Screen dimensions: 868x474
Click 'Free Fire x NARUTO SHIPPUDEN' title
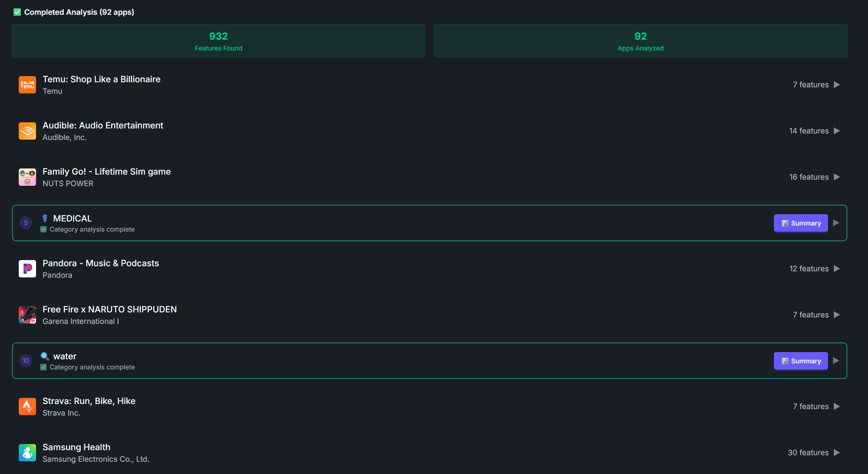(x=110, y=310)
